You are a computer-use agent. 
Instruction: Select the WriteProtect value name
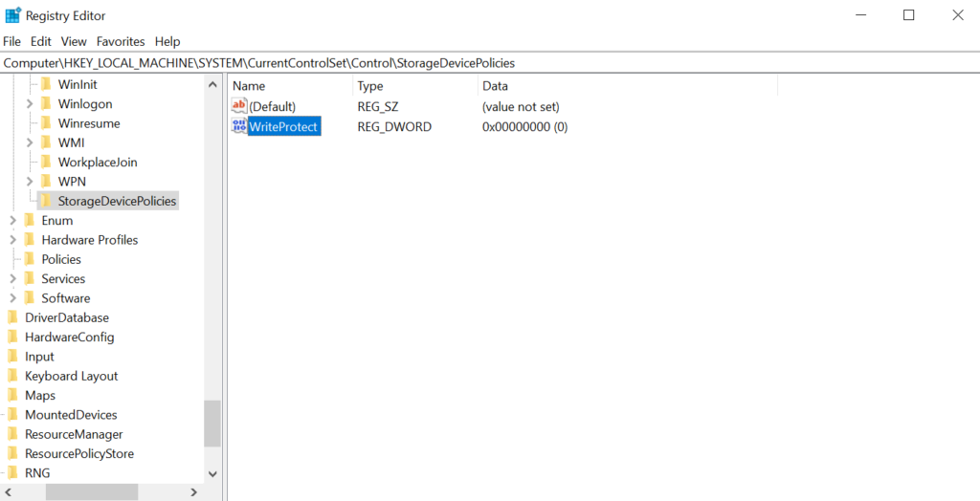[x=283, y=126]
